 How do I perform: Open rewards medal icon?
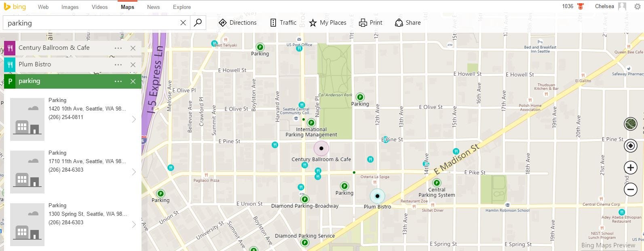(x=581, y=6)
